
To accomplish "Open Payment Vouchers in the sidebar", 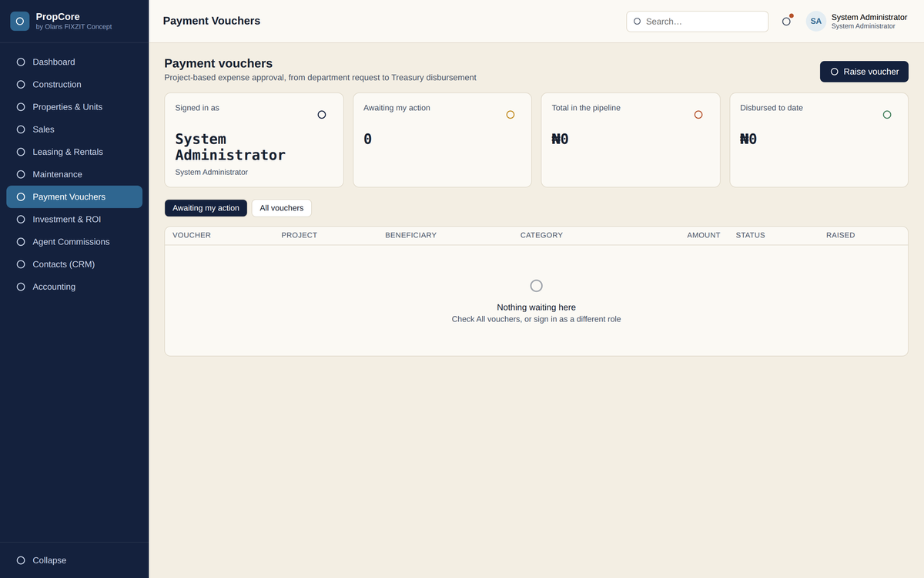I will point(74,197).
